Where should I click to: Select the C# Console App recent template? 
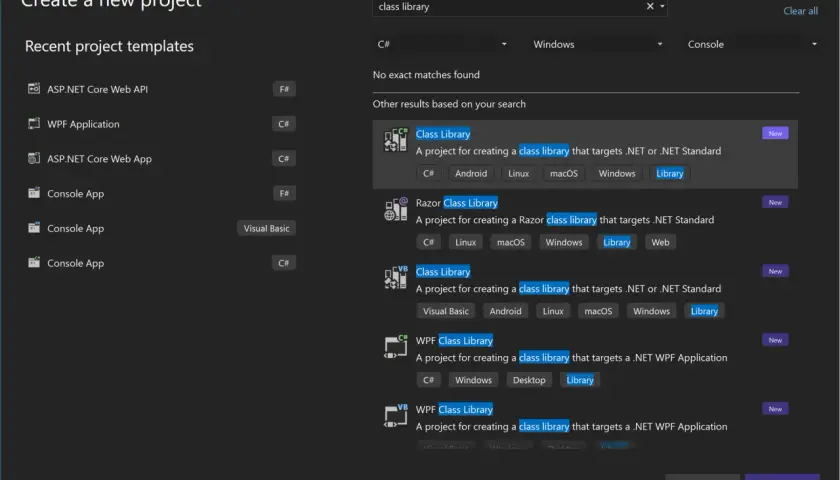pos(161,263)
